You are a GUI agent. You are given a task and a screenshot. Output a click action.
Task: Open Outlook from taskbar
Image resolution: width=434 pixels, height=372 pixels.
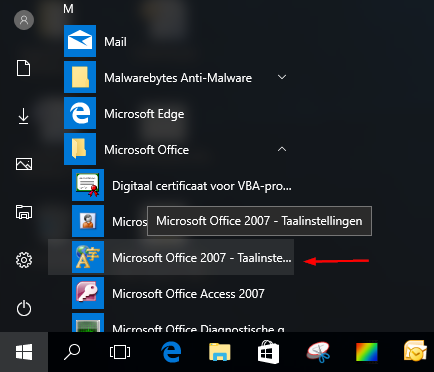click(x=415, y=351)
